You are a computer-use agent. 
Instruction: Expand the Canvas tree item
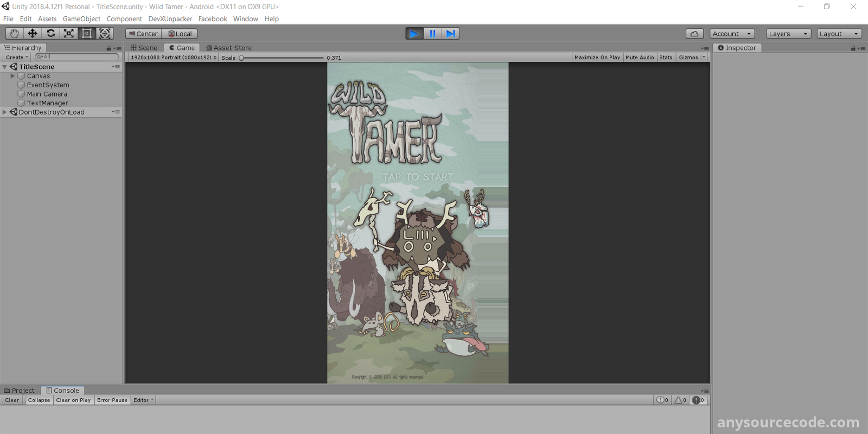12,76
